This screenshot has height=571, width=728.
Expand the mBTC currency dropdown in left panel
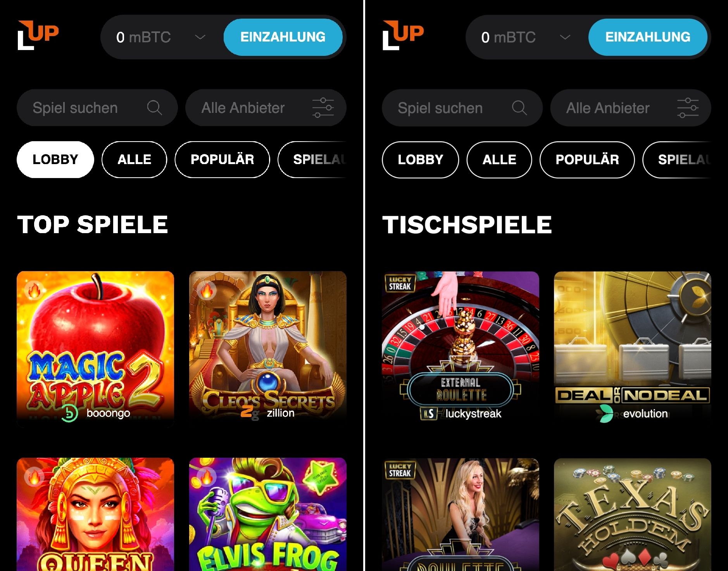pyautogui.click(x=200, y=37)
